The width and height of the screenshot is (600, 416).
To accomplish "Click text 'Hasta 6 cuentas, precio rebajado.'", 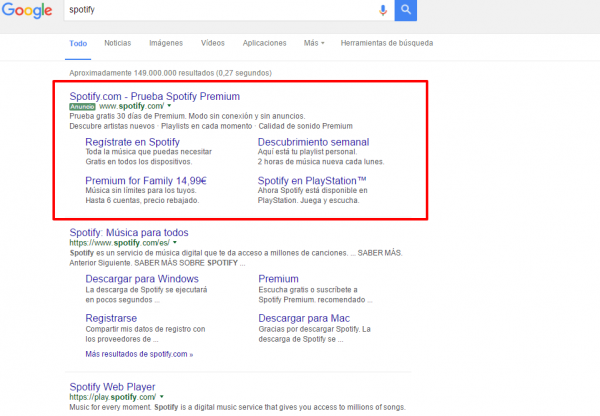I will [142, 201].
